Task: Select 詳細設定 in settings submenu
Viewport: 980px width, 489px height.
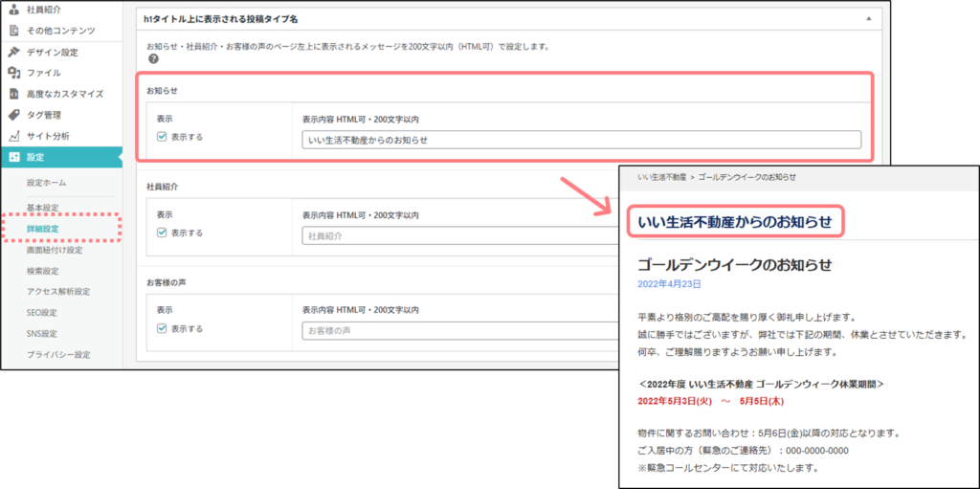Action: (x=43, y=229)
